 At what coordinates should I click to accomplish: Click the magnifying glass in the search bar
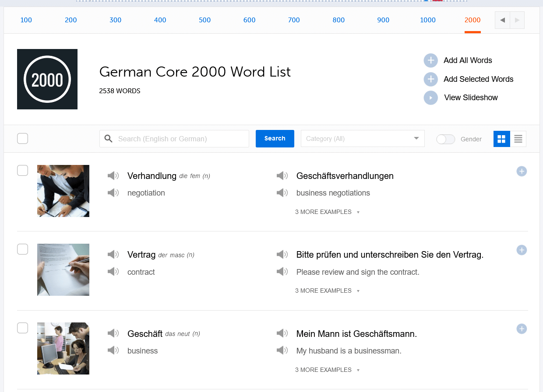108,138
